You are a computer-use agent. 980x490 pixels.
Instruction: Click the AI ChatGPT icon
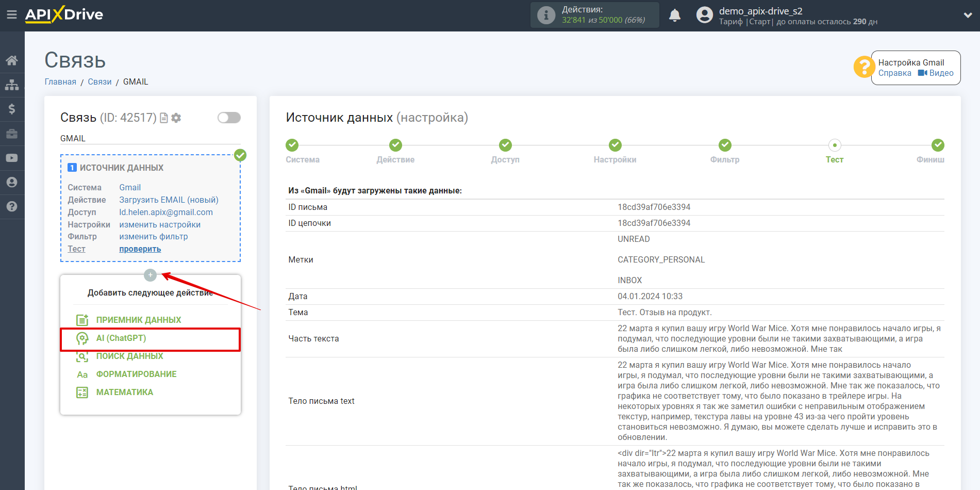coord(82,338)
